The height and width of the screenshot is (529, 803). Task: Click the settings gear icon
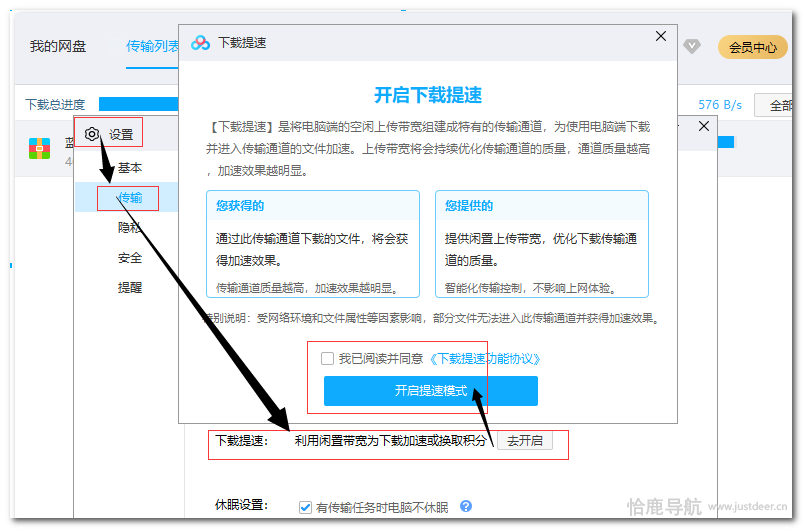[x=92, y=134]
